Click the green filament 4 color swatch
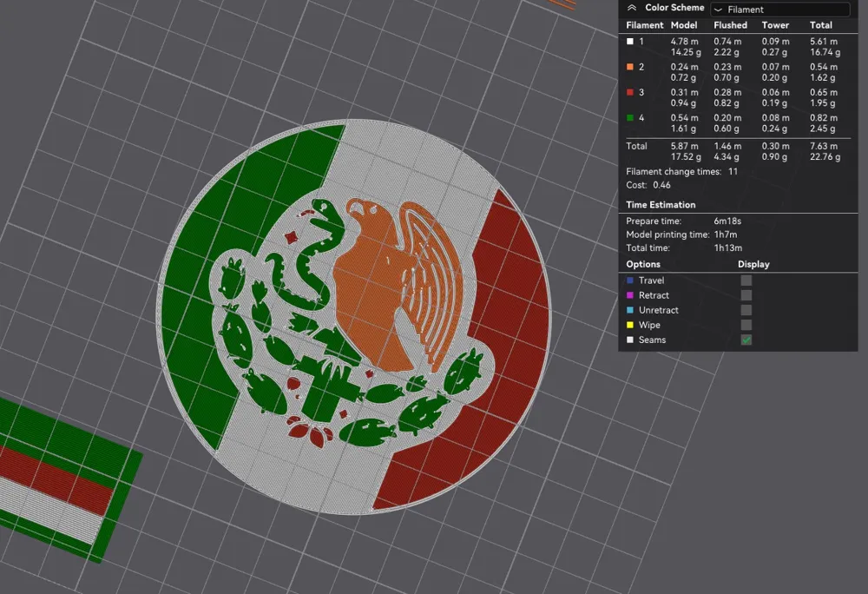Viewport: 868px width, 594px height. [x=630, y=118]
